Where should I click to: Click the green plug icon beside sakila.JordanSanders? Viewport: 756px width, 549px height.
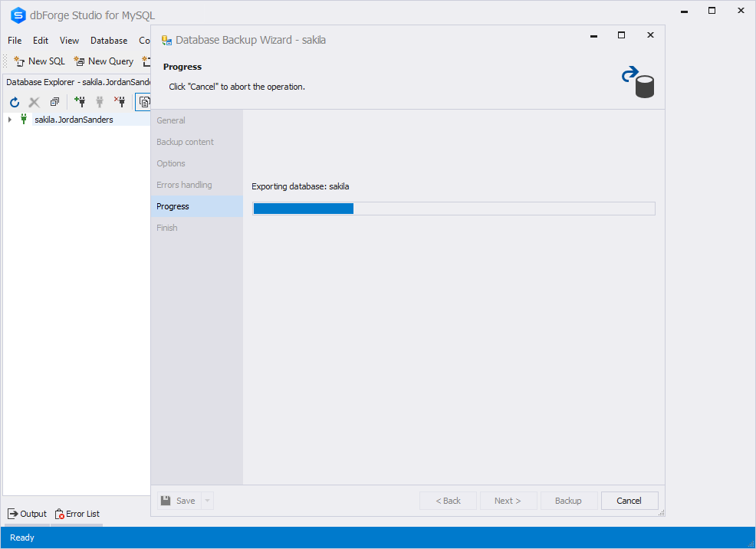pos(24,119)
